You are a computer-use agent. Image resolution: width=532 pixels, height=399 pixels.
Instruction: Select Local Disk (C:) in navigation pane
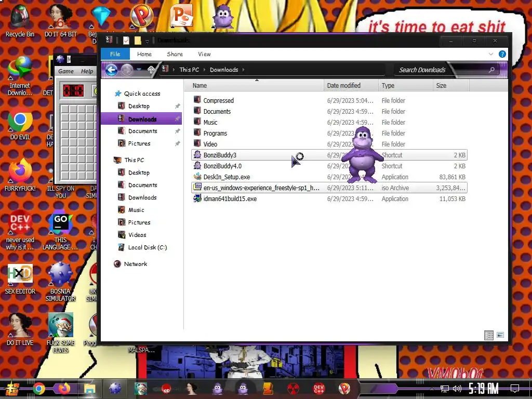point(147,247)
